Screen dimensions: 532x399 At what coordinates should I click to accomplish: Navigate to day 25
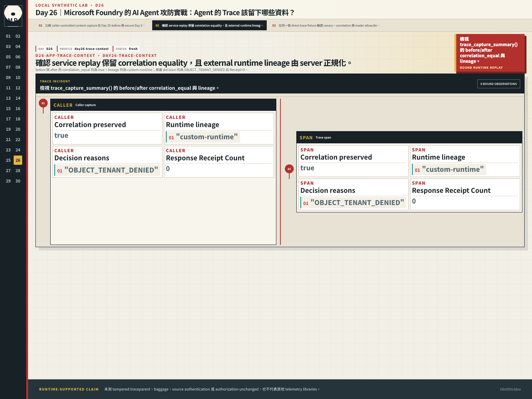tap(8, 160)
